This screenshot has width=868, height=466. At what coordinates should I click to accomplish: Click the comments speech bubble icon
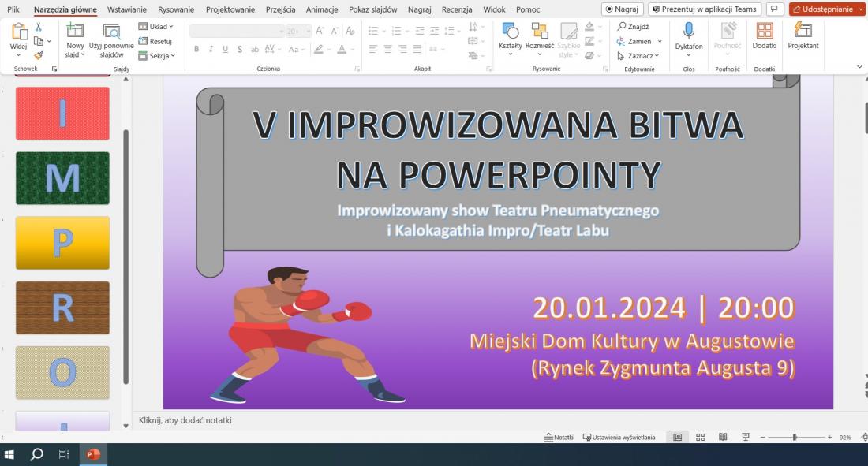pyautogui.click(x=774, y=9)
